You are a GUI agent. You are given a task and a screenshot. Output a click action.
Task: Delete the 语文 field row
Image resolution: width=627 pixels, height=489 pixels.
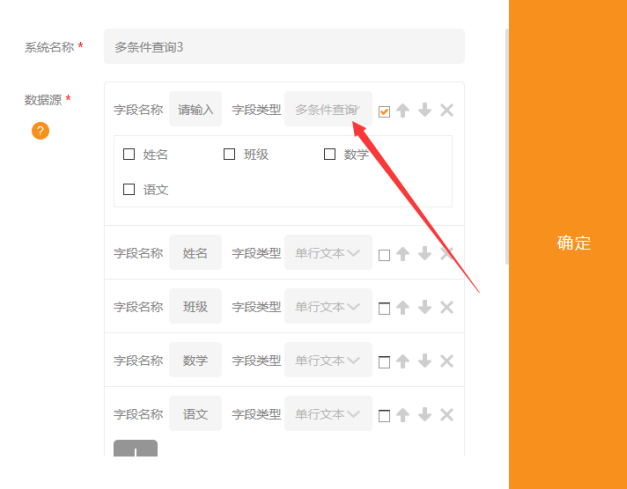click(x=447, y=414)
